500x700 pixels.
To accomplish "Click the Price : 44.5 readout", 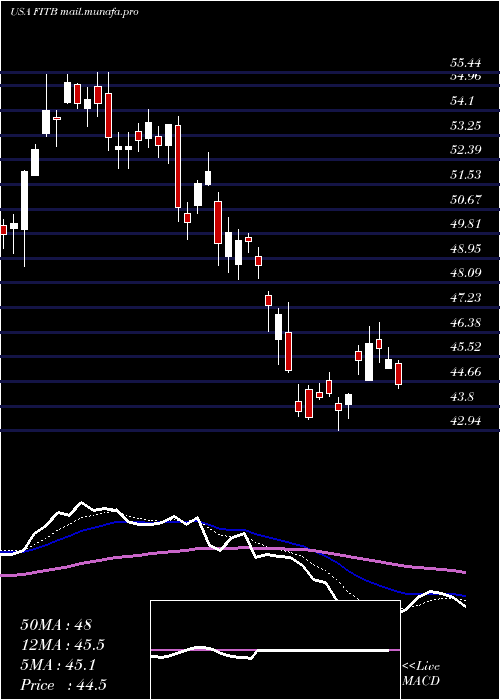I will coord(63,685).
